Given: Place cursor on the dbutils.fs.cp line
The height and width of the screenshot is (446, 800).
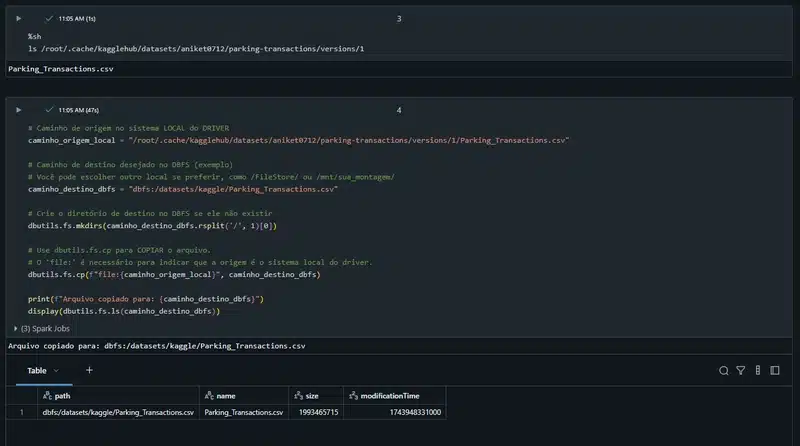Looking at the screenshot, I should (174, 275).
